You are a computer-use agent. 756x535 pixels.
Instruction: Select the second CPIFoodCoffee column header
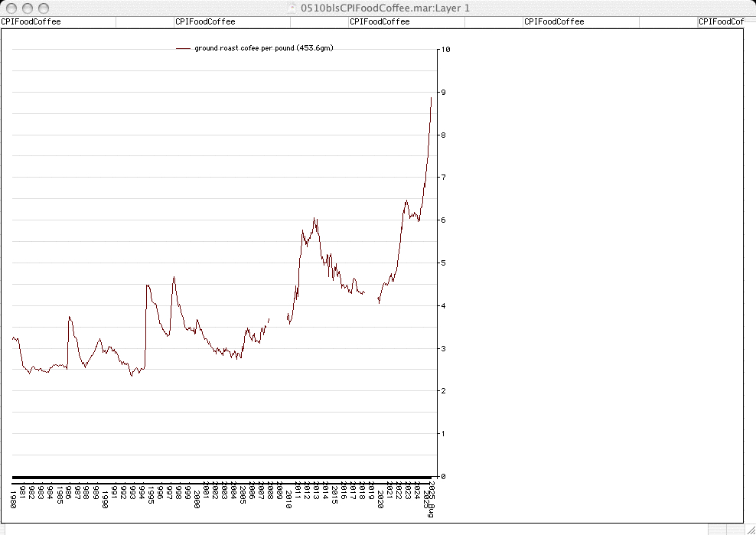205,22
